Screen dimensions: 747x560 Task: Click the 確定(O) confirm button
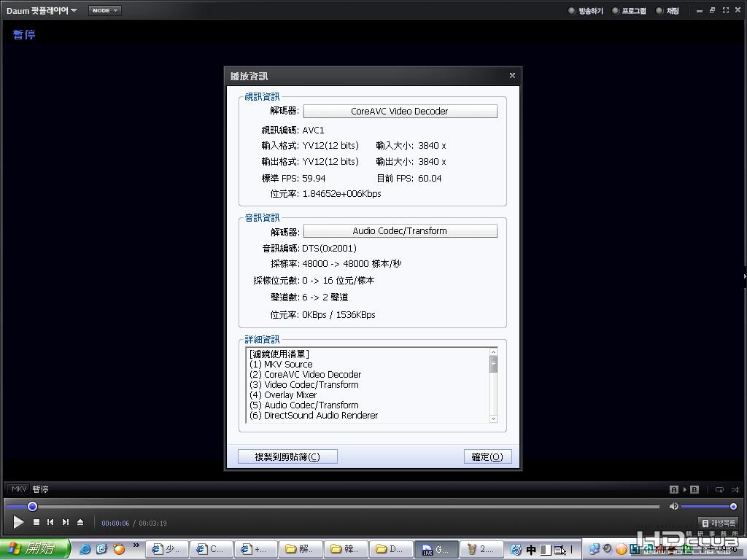coord(487,456)
